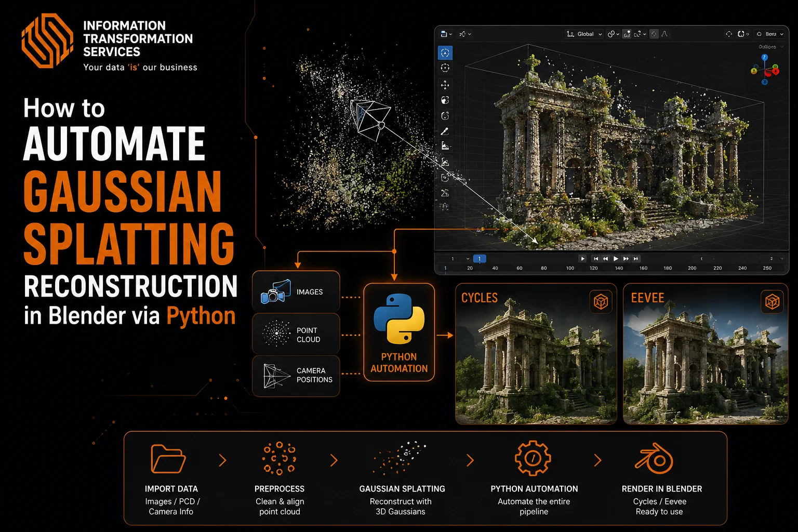Image resolution: width=798 pixels, height=532 pixels.
Task: Click the blue current frame marker showing 1
Action: coord(480,259)
